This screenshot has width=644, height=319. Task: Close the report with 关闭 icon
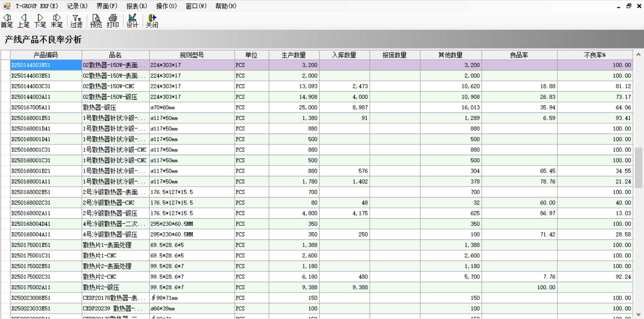[152, 21]
